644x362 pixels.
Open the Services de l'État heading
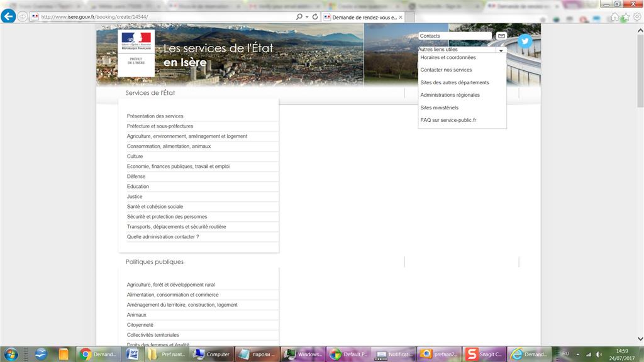(x=150, y=93)
